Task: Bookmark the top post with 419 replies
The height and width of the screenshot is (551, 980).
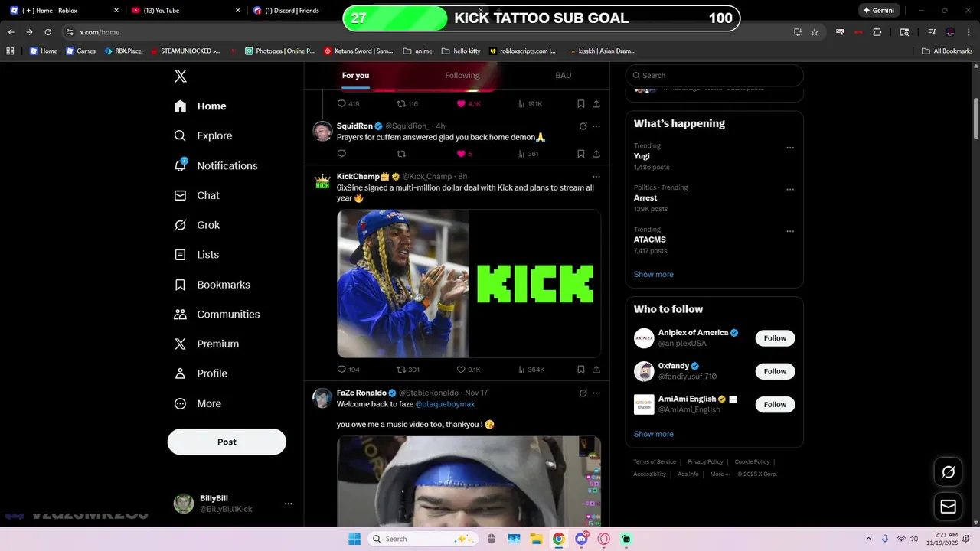Action: 581,104
